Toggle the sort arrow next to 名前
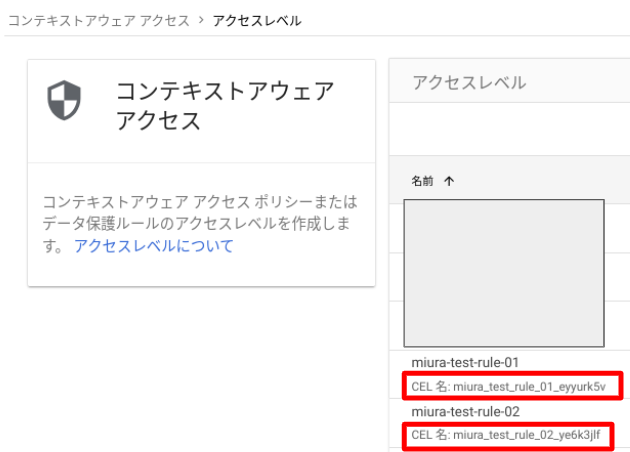 [449, 181]
